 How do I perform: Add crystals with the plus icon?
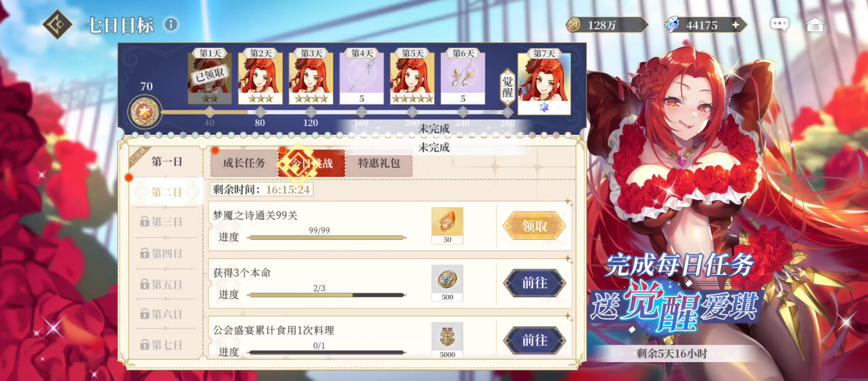(736, 25)
